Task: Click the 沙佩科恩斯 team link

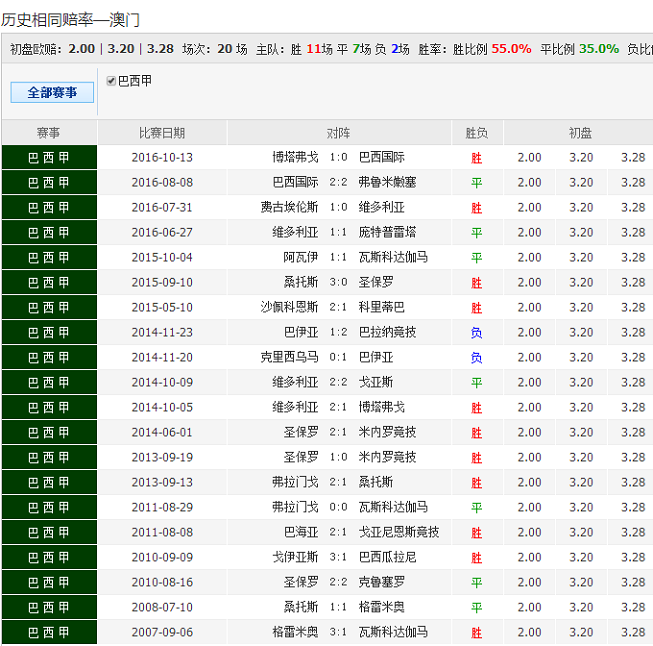Action: tap(289, 307)
